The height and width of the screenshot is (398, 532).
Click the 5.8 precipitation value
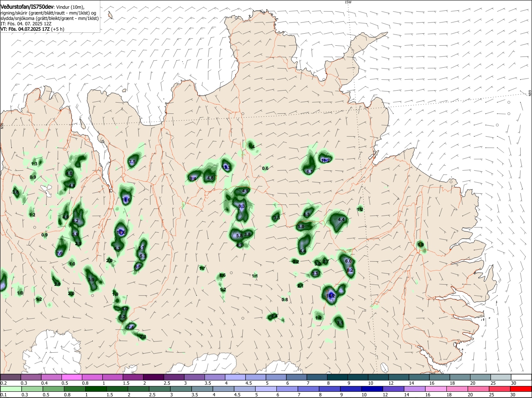click(x=239, y=236)
